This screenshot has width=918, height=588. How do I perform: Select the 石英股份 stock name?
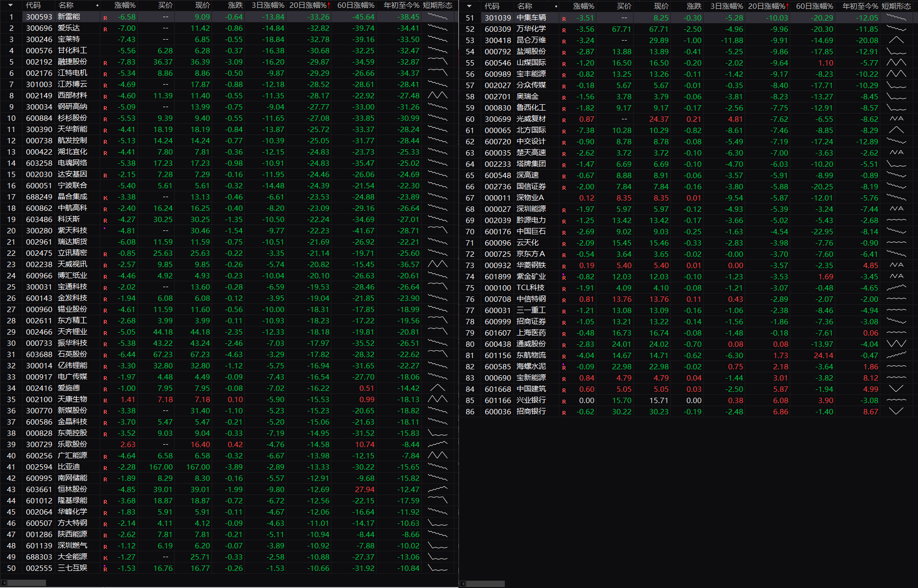pos(72,354)
